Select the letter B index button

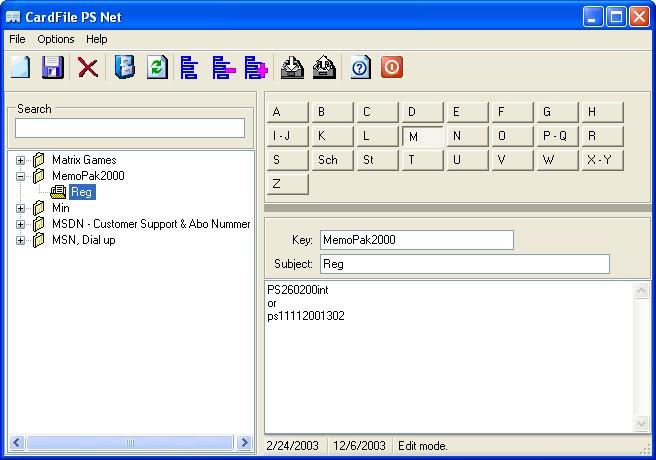333,112
